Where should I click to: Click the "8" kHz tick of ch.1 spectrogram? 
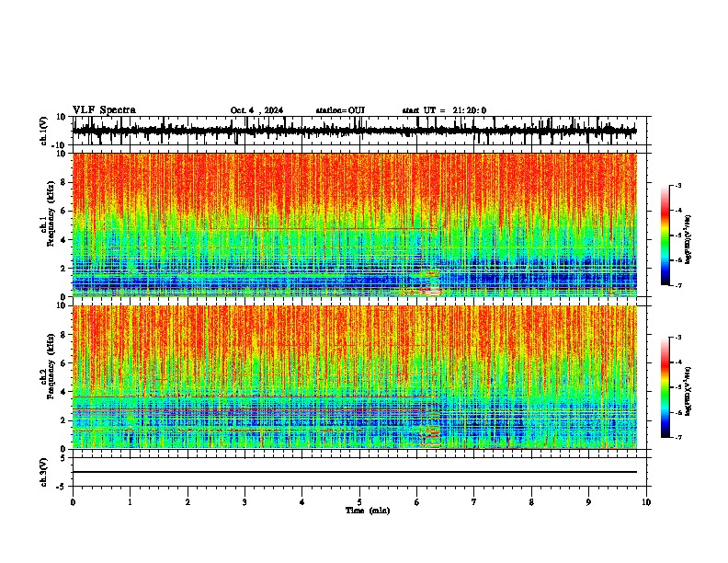point(64,182)
